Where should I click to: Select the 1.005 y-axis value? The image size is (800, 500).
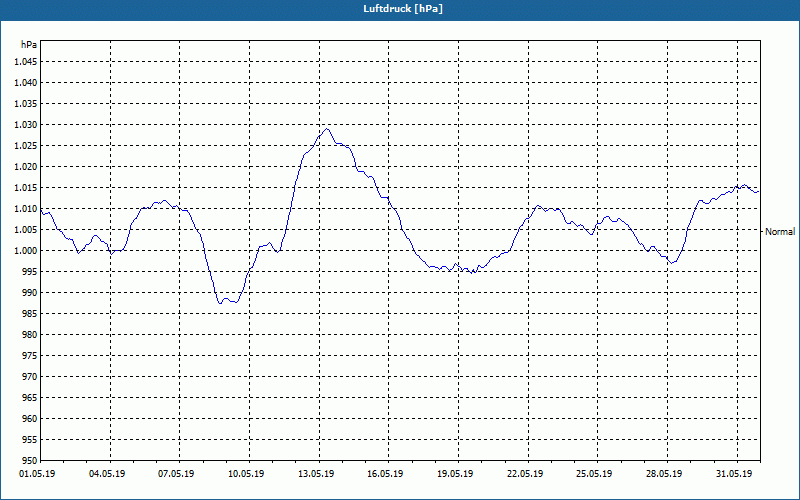click(26, 230)
